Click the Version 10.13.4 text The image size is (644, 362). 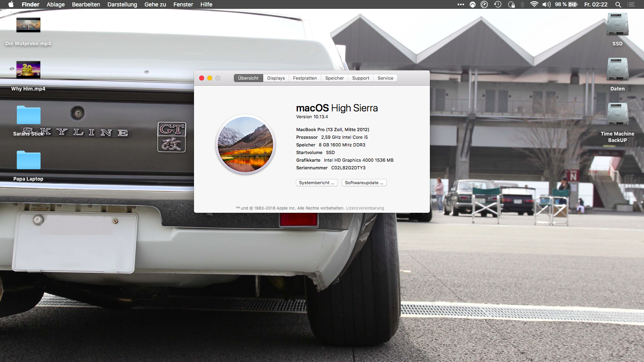[312, 117]
